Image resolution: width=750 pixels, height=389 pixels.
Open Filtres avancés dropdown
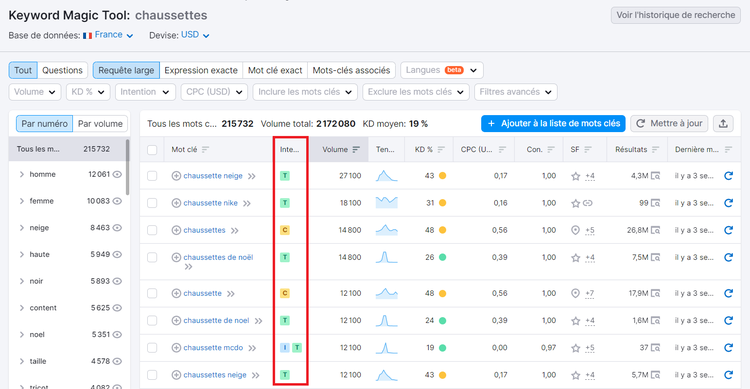[x=516, y=92]
